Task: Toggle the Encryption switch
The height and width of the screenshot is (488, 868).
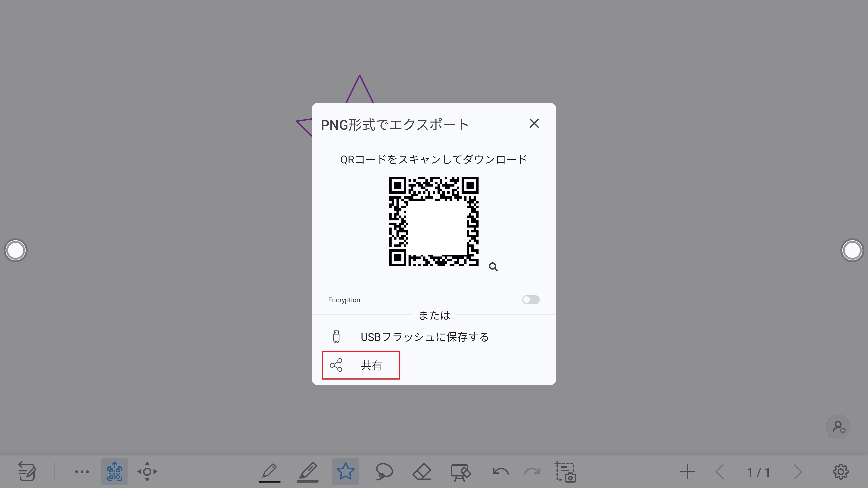Action: coord(531,300)
